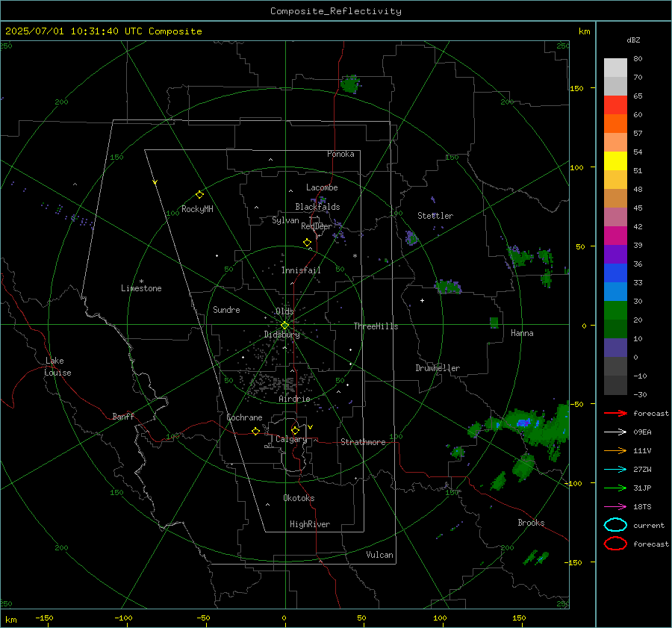Viewport: 672px width, 628px height.
Task: Click the HighRiver label
Action: (x=310, y=524)
